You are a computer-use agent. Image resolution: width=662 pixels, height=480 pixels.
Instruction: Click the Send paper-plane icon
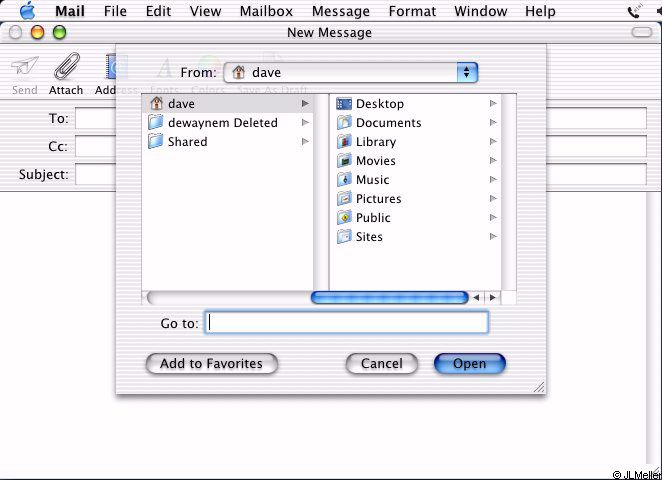[25, 67]
